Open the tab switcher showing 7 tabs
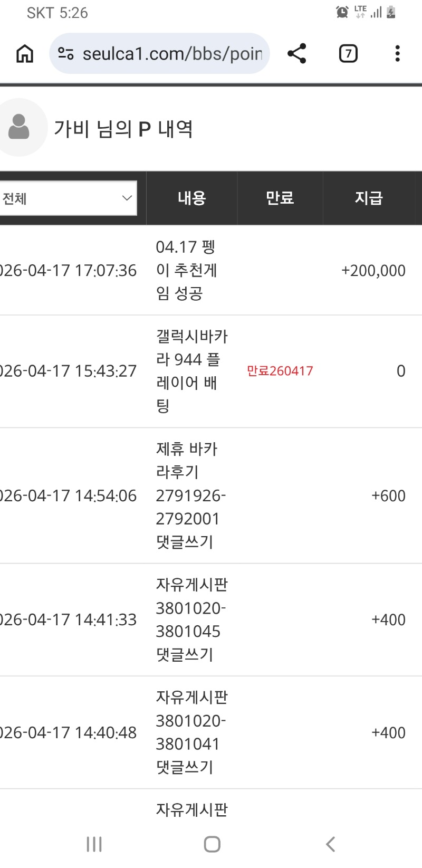422x868 pixels. coord(348,53)
